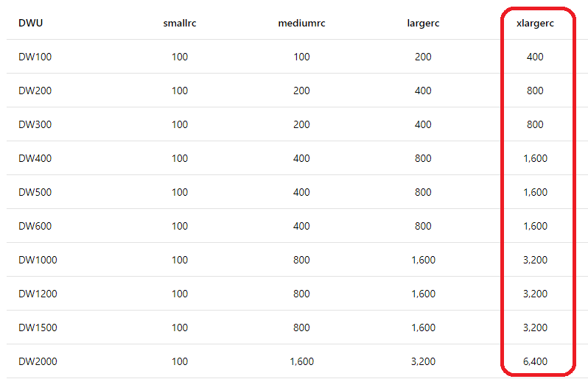Click the mediumrc column header
The image size is (588, 379).
[x=301, y=23]
